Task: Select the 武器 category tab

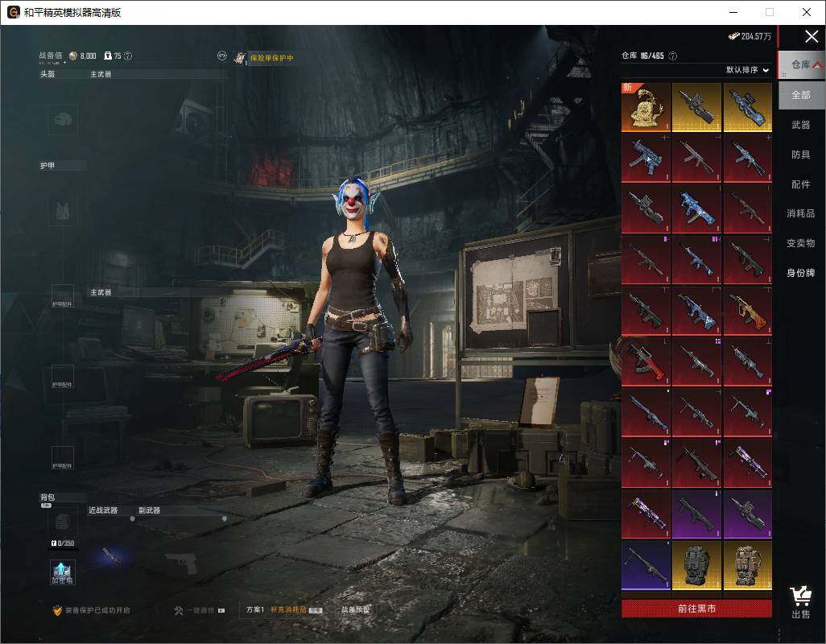Action: click(801, 125)
